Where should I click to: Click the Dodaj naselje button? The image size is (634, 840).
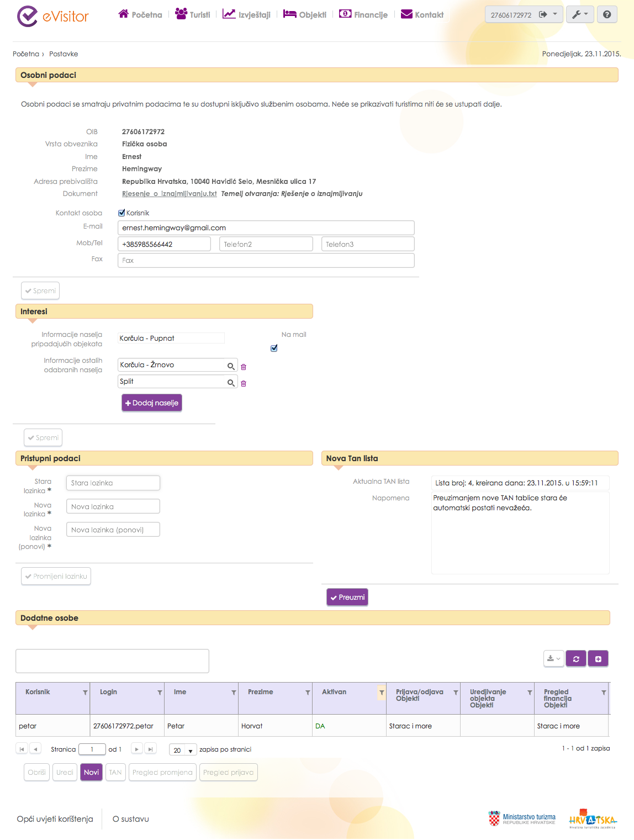(151, 403)
